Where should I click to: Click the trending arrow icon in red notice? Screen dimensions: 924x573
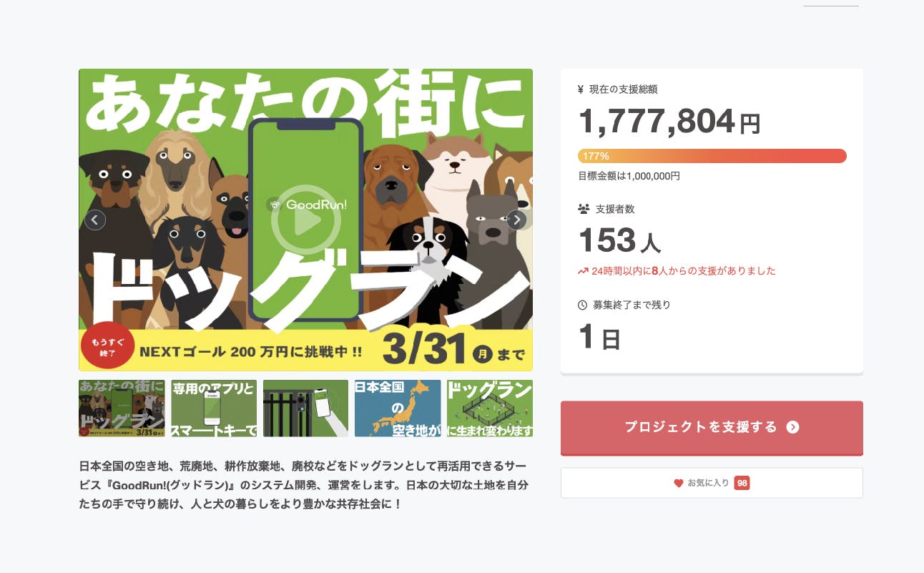pos(583,271)
